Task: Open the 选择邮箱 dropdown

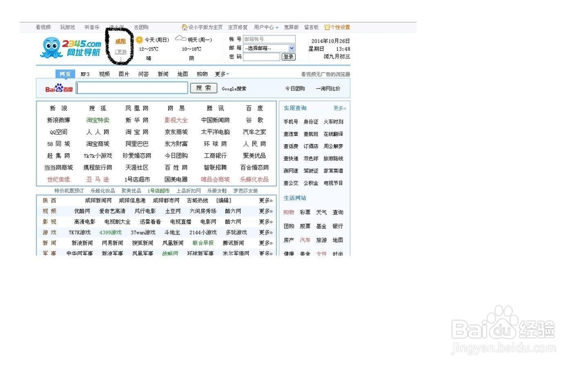Action: coord(269,48)
